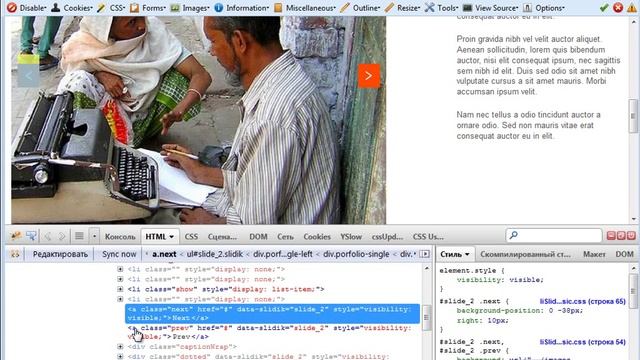This screenshot has height=360, width=640.
Task: Switch to the side panel DOM tab
Action: (624, 254)
